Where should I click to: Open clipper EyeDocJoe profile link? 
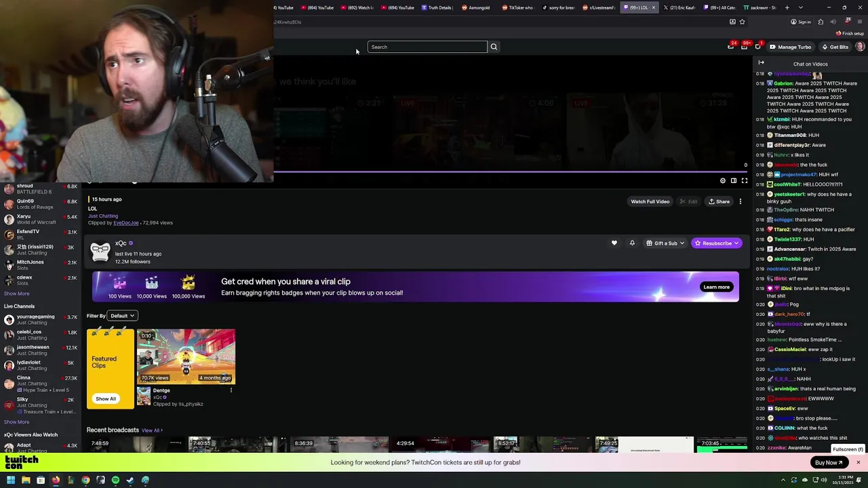126,223
